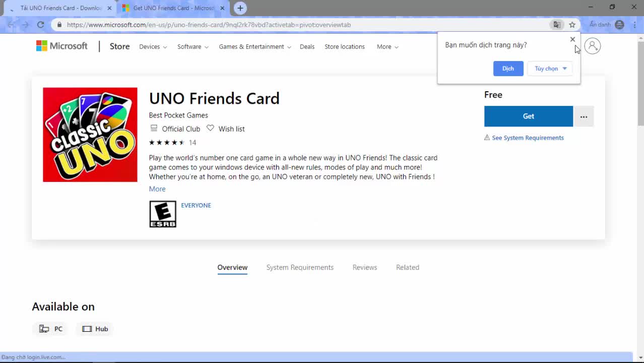Viewport: 644px width, 363px height.
Task: Click the Wish list heart icon
Action: (x=210, y=128)
